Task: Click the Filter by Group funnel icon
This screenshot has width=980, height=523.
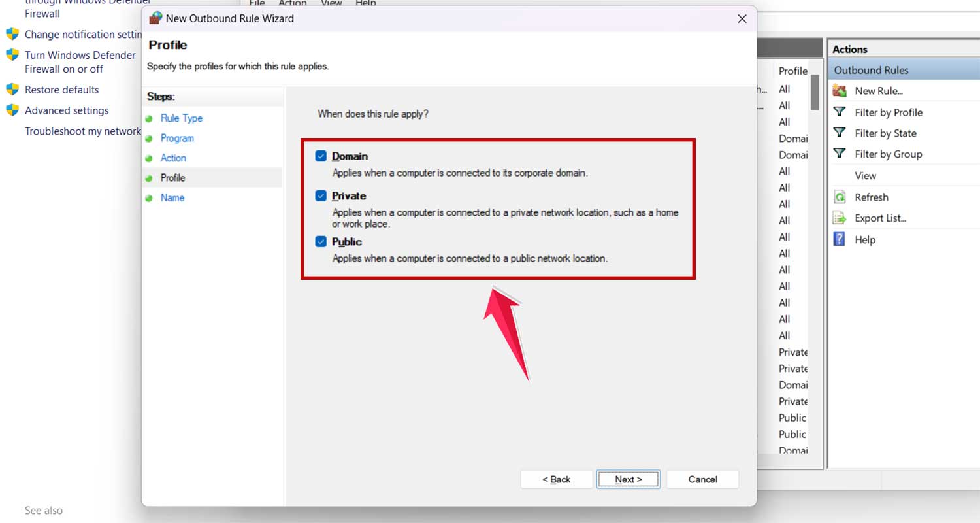Action: point(840,154)
